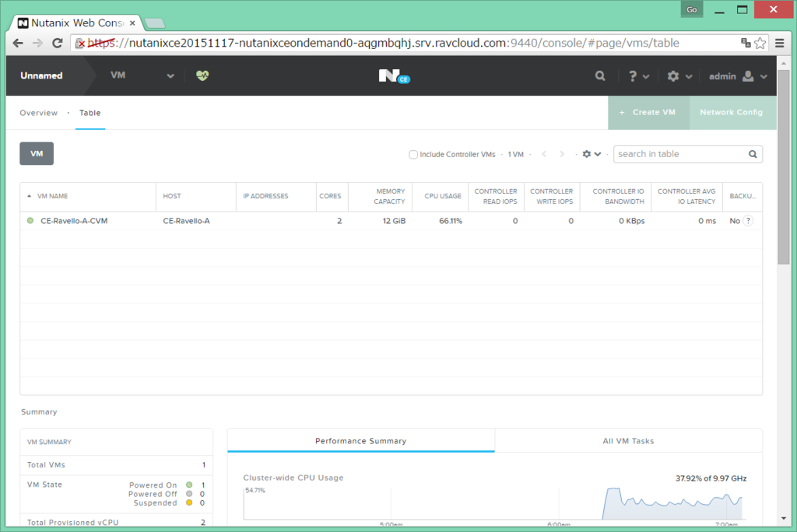Click the Total VMs summary row
797x532 pixels.
click(x=117, y=465)
